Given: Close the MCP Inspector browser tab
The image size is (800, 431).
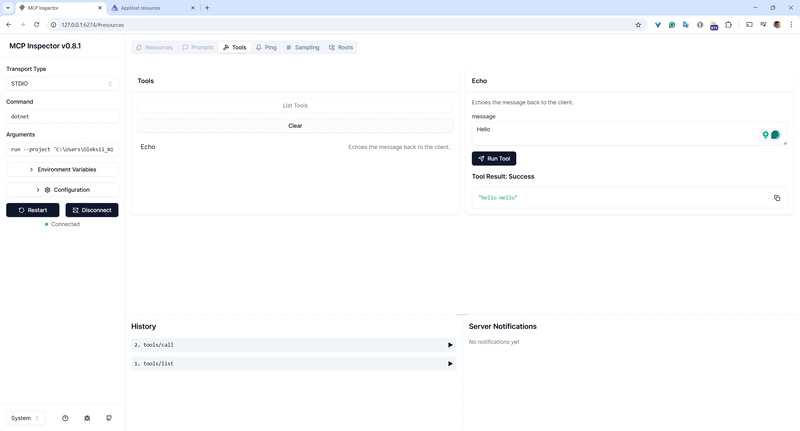Looking at the screenshot, I should click(100, 8).
